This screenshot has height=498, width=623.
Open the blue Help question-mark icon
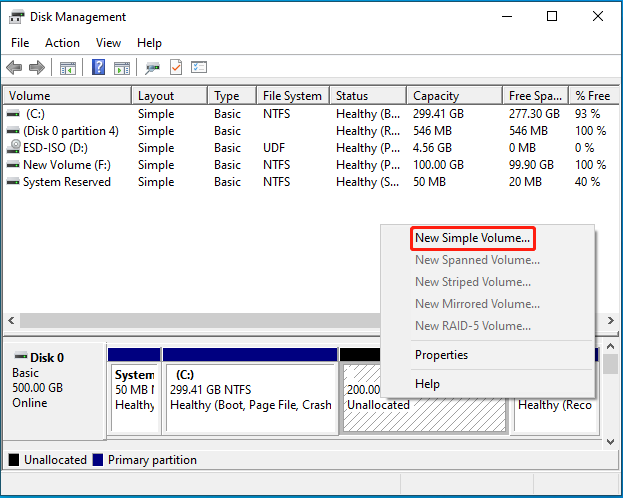98,67
